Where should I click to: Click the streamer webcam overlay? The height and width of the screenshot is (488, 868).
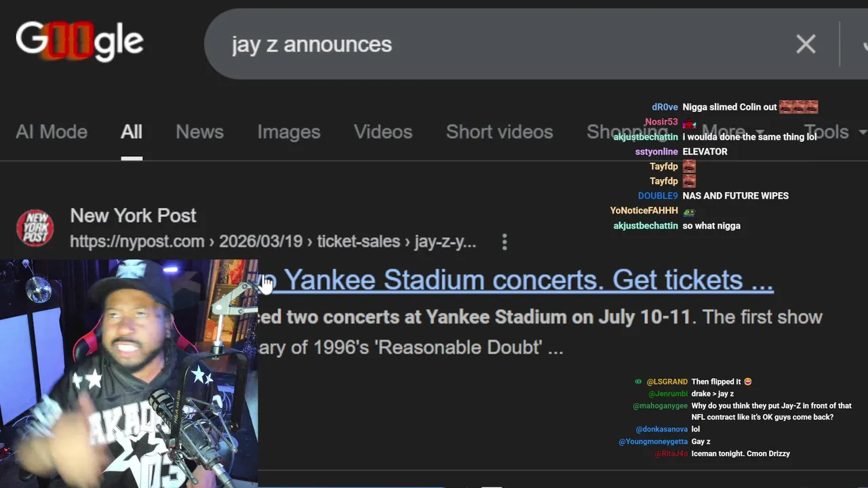129,373
